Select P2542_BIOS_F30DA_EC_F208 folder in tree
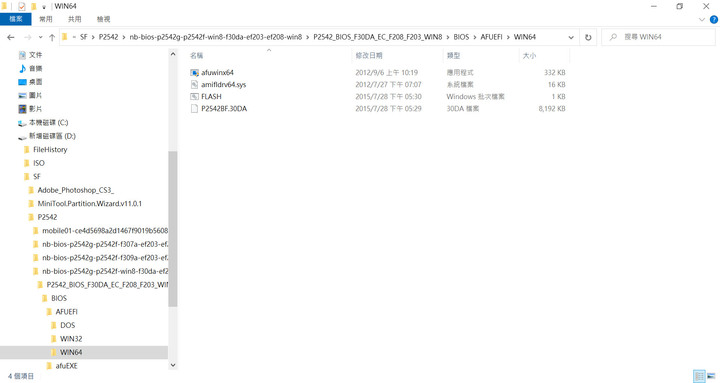This screenshot has width=720, height=383. [102, 285]
